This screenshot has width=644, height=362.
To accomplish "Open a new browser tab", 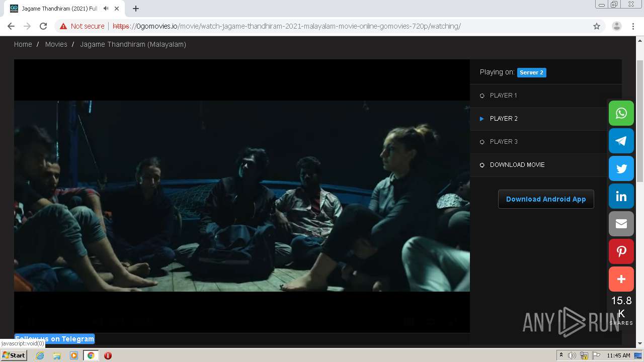I will pos(136,9).
